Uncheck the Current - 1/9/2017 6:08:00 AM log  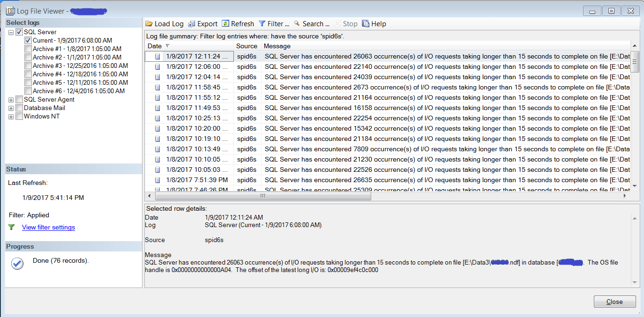[x=28, y=41]
